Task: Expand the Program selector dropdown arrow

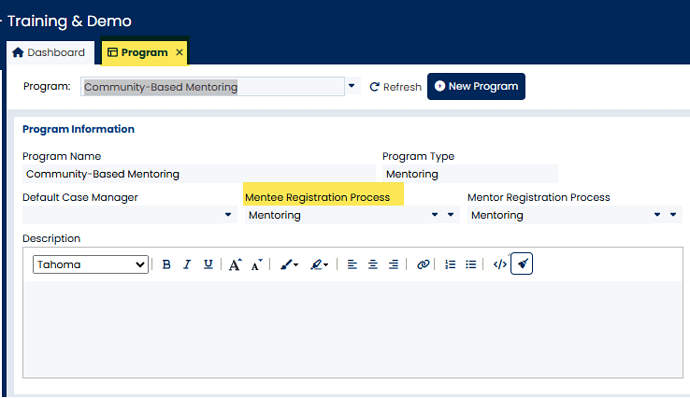Action: click(x=351, y=86)
